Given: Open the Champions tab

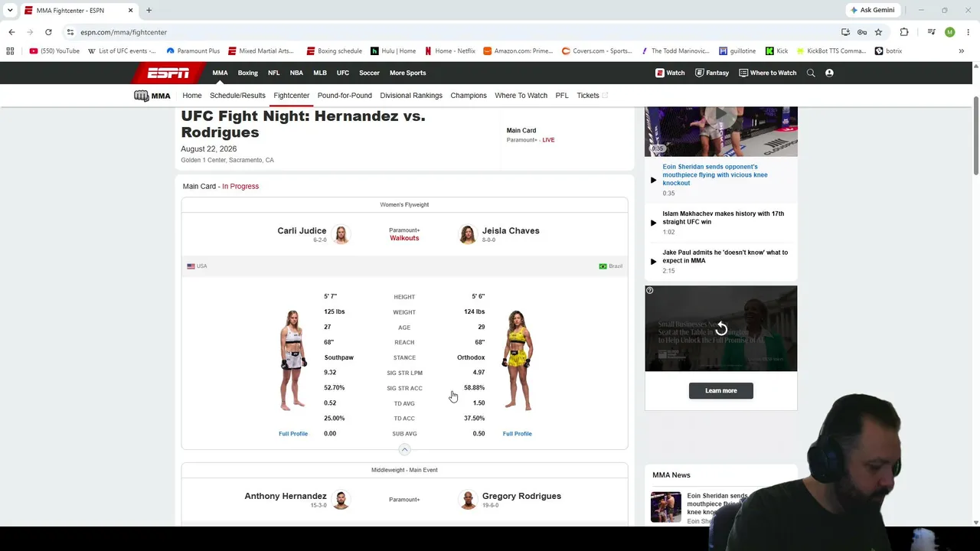Looking at the screenshot, I should [x=469, y=96].
